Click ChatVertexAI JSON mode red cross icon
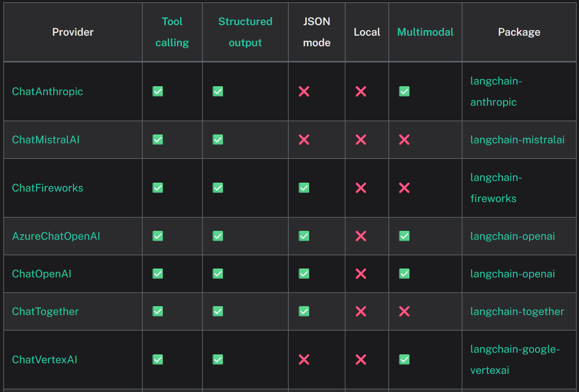Screen dimensions: 579x392 coord(304,360)
